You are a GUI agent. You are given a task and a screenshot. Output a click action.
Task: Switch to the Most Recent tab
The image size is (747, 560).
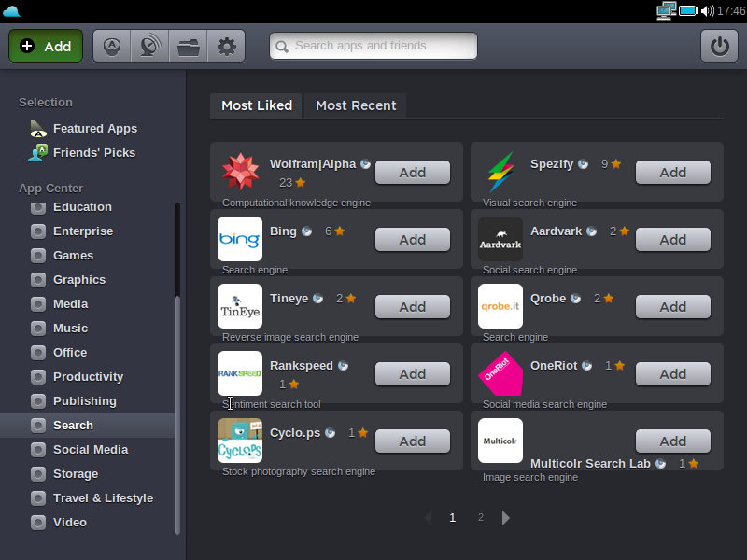(x=356, y=105)
